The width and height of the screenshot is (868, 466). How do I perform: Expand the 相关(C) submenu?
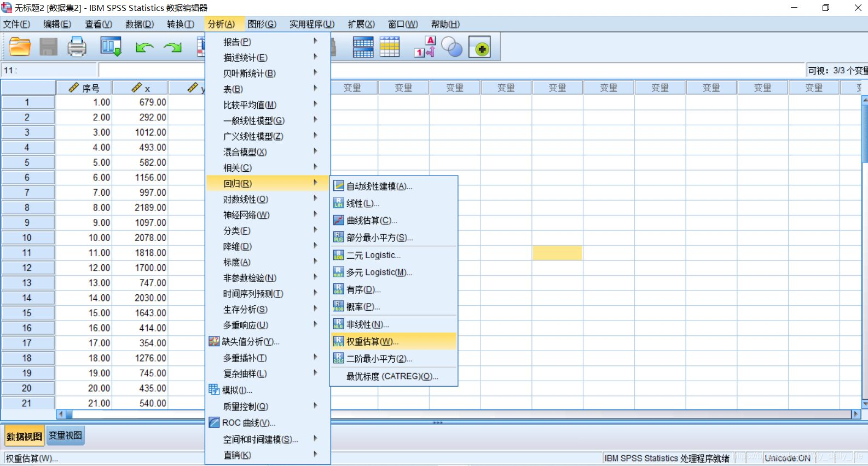click(268, 167)
